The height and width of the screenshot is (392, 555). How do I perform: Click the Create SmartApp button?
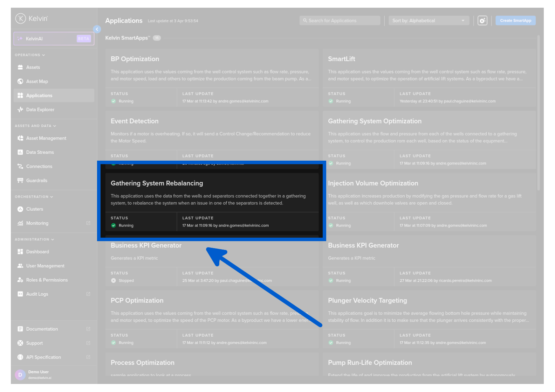[515, 21]
